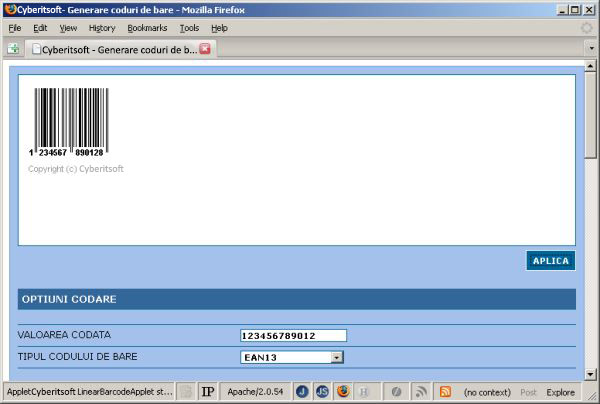This screenshot has width=600, height=404.
Task: Click the orange RSS feed icon
Action: [445, 392]
